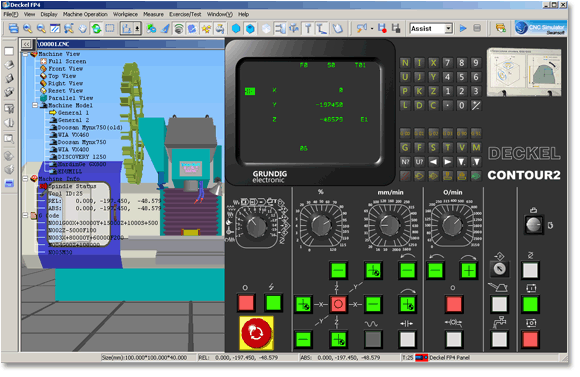
Task: Click the workpiece drawing thumbnail
Action: pyautogui.click(x=524, y=72)
